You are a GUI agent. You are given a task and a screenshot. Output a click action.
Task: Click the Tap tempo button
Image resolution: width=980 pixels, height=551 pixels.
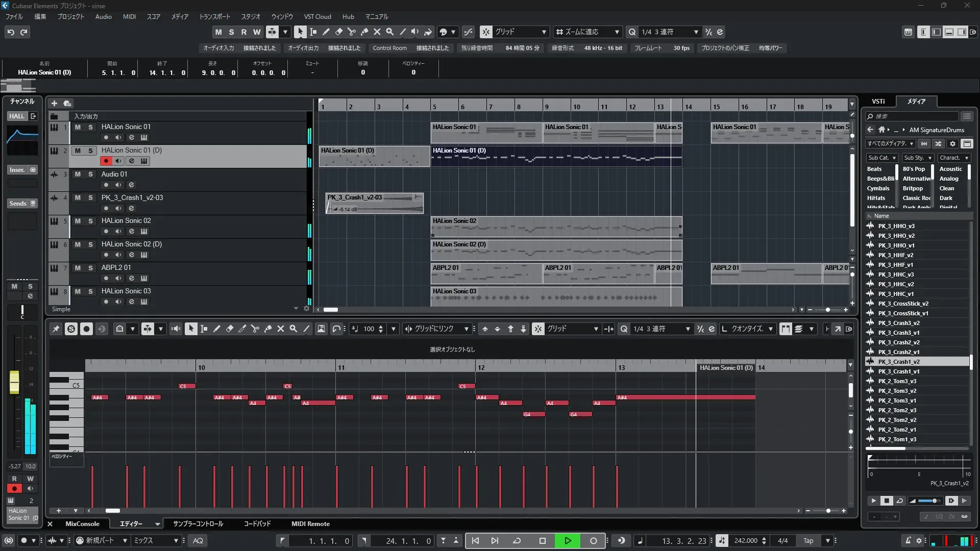(x=808, y=540)
